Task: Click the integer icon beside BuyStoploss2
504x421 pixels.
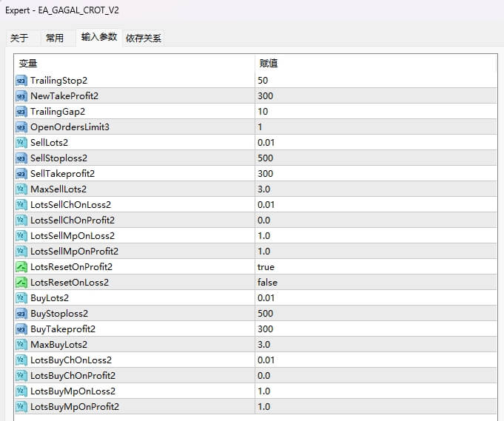Action: tap(21, 313)
